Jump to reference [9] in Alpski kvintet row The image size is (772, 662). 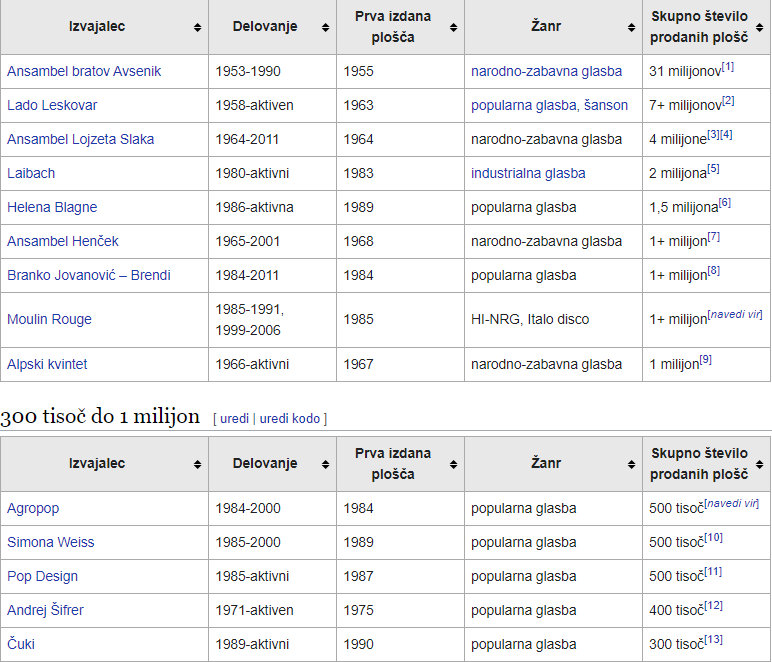706,360
